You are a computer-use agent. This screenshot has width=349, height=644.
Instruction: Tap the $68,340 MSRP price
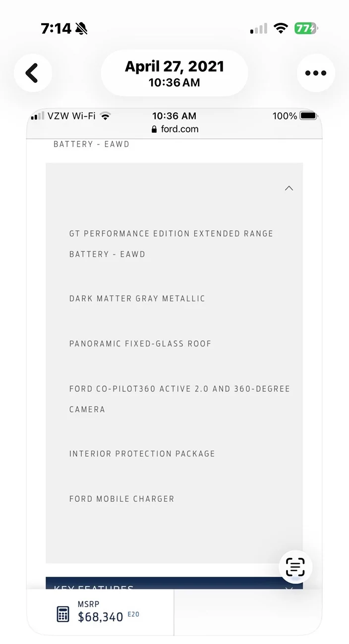(x=101, y=617)
